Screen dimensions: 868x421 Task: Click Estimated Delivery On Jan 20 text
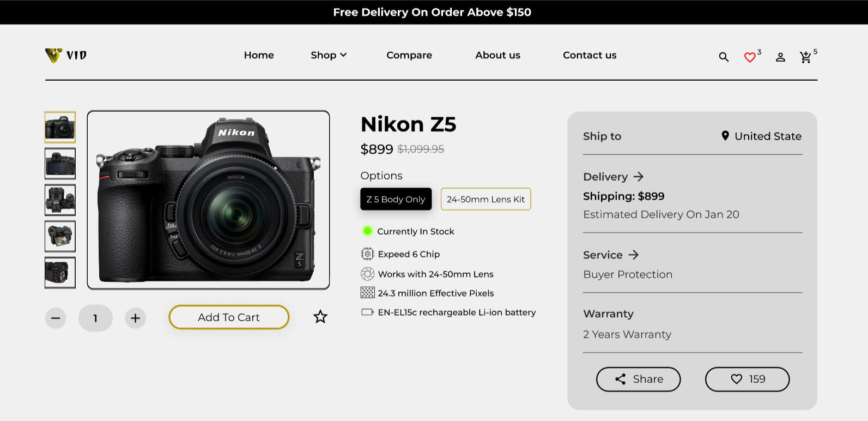tap(661, 214)
